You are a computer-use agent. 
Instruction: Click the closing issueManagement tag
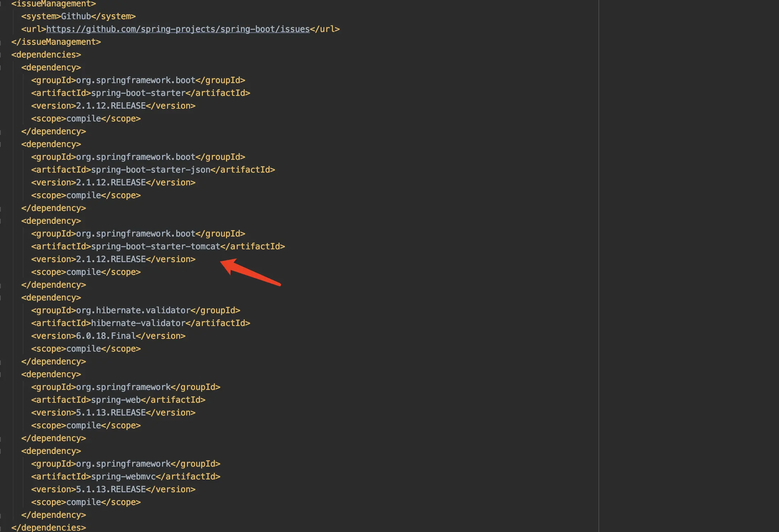pyautogui.click(x=56, y=42)
